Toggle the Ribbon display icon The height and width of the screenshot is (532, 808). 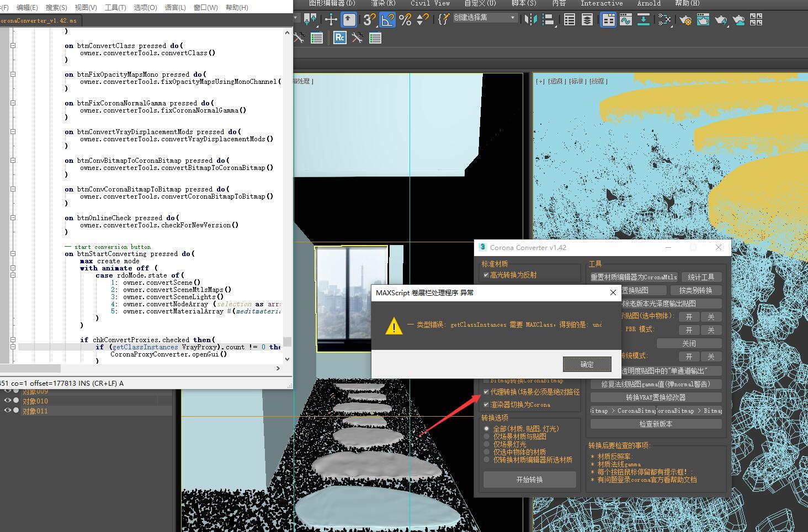pos(608,20)
